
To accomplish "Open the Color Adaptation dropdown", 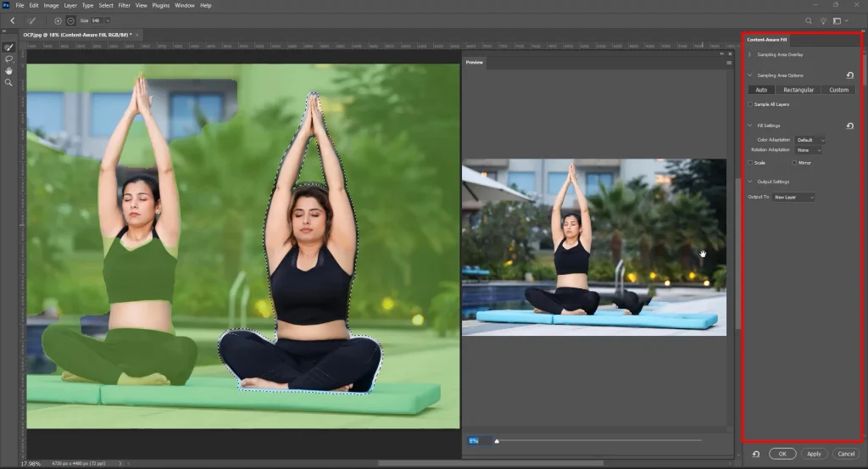I will (x=810, y=140).
